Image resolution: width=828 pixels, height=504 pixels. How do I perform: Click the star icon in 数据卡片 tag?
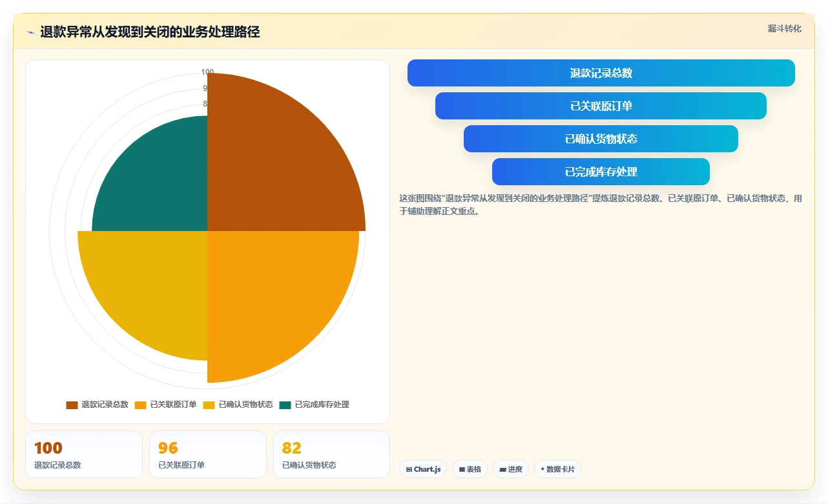[543, 469]
